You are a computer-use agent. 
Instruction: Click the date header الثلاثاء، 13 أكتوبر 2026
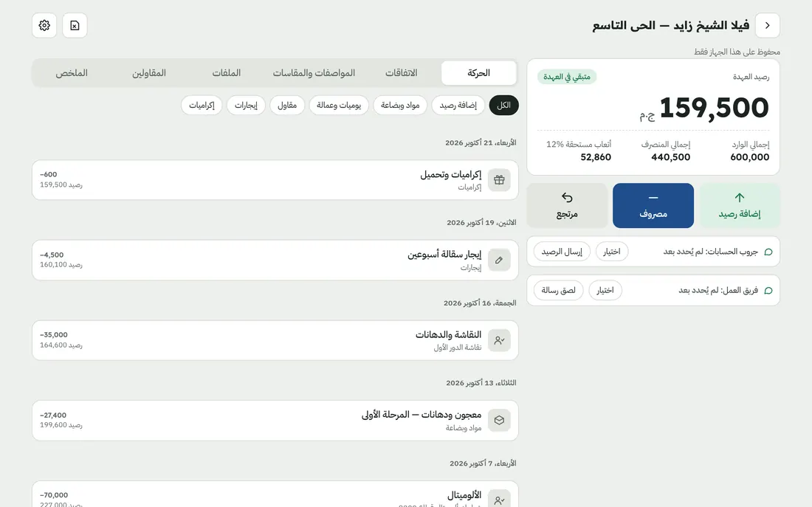click(481, 383)
